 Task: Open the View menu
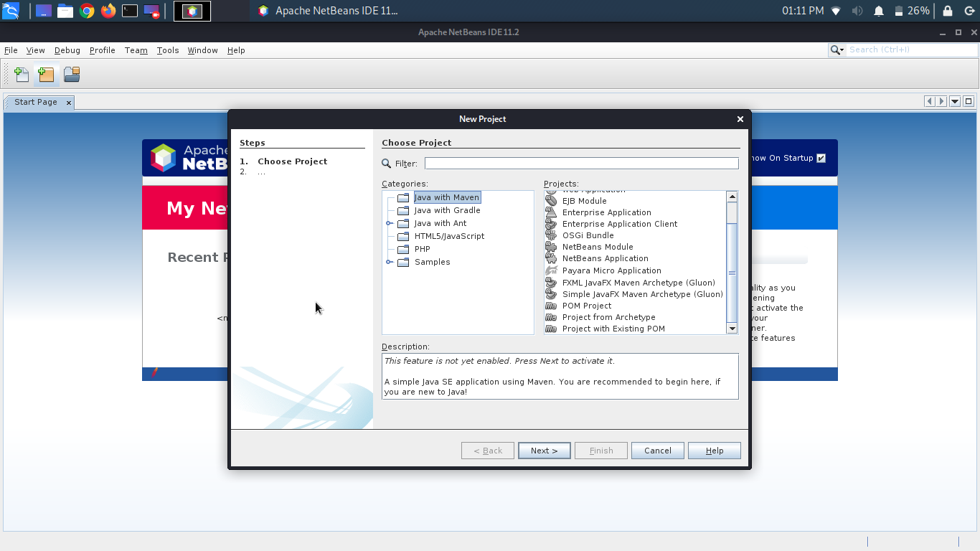point(35,50)
